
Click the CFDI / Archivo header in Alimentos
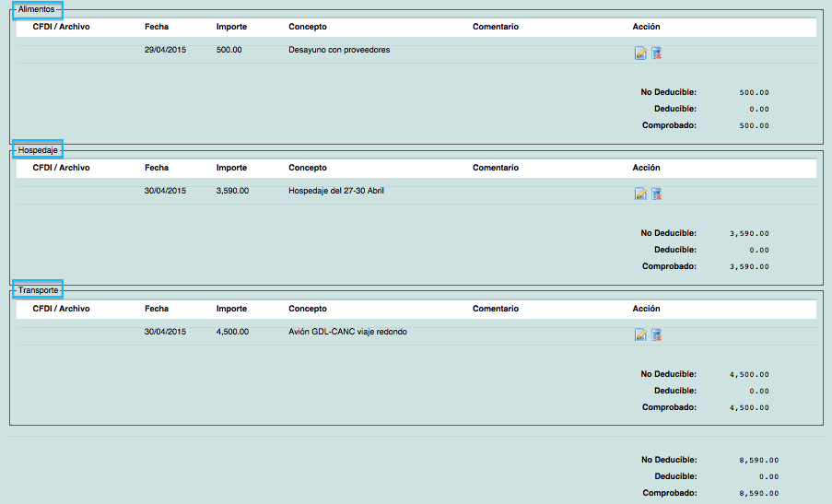(x=61, y=27)
